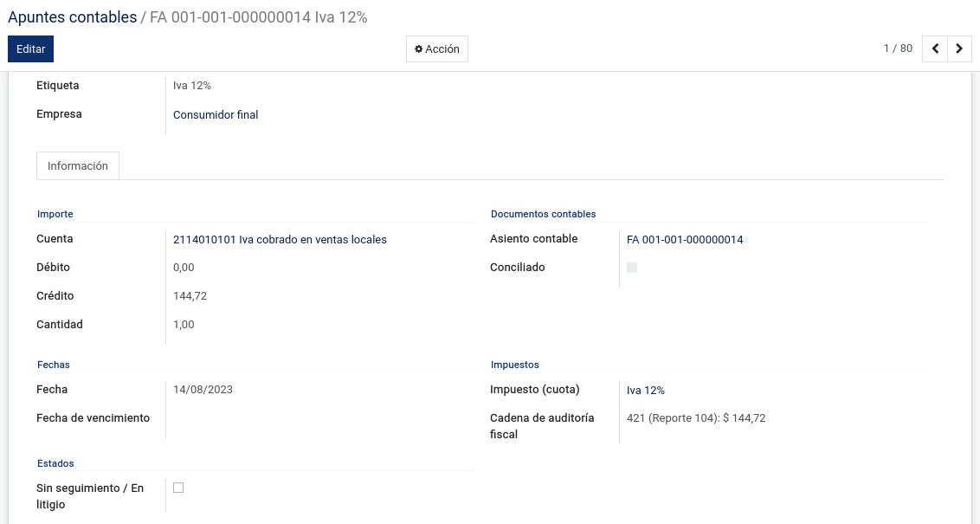Select the Información tab
The image size is (980, 524).
pos(78,165)
